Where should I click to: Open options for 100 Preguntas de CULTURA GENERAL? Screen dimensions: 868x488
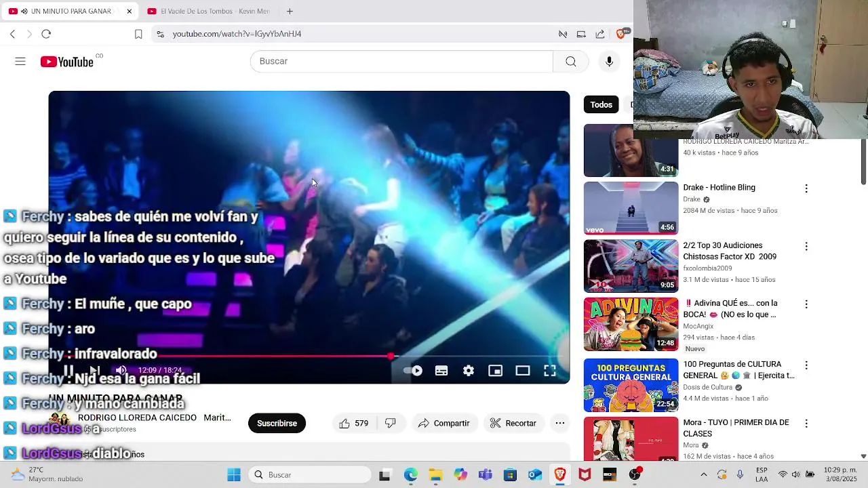tap(806, 365)
